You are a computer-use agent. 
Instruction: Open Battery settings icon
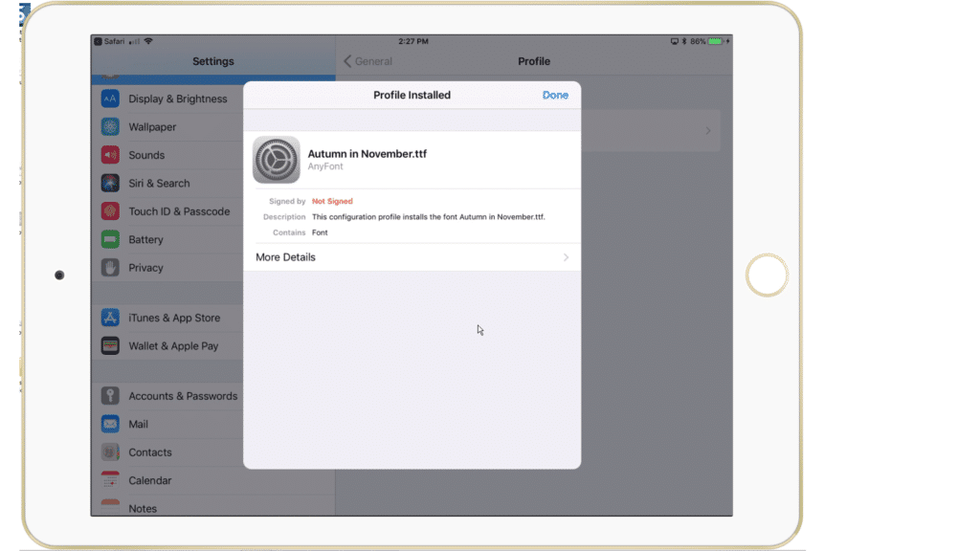pos(110,239)
